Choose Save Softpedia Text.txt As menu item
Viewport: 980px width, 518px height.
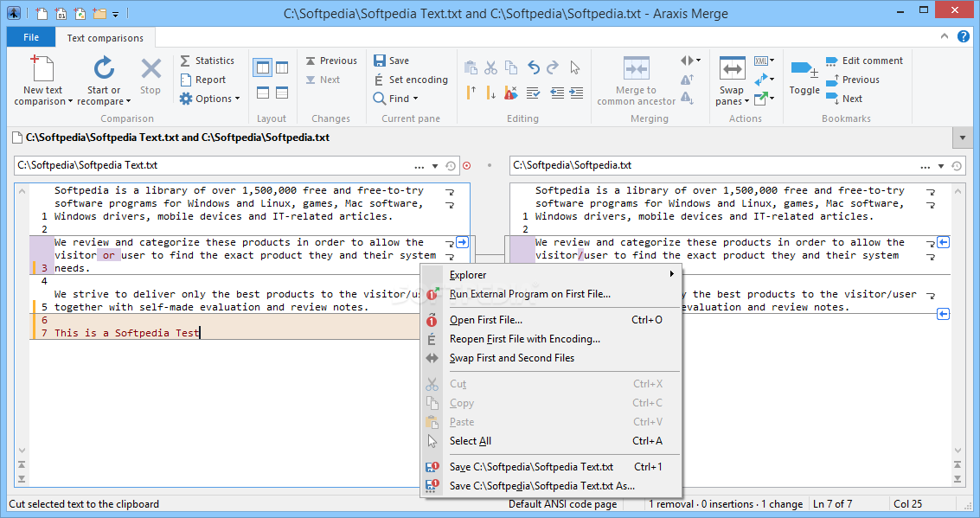(551, 486)
